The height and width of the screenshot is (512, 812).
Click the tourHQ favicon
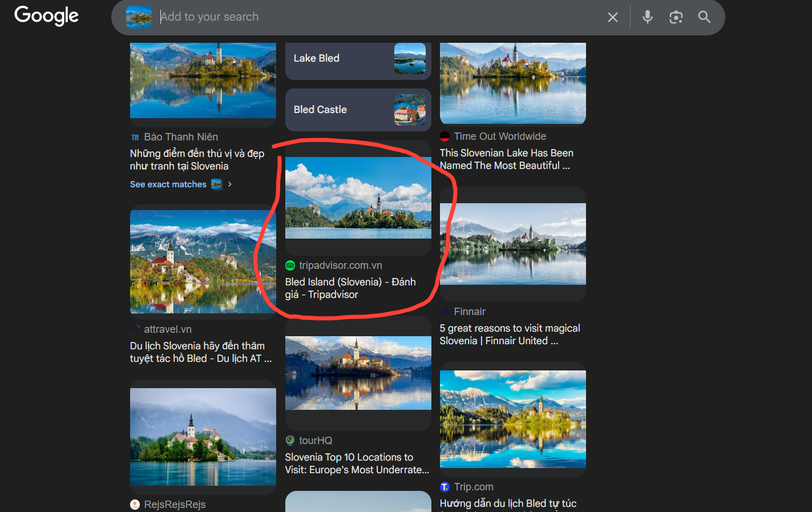(290, 441)
